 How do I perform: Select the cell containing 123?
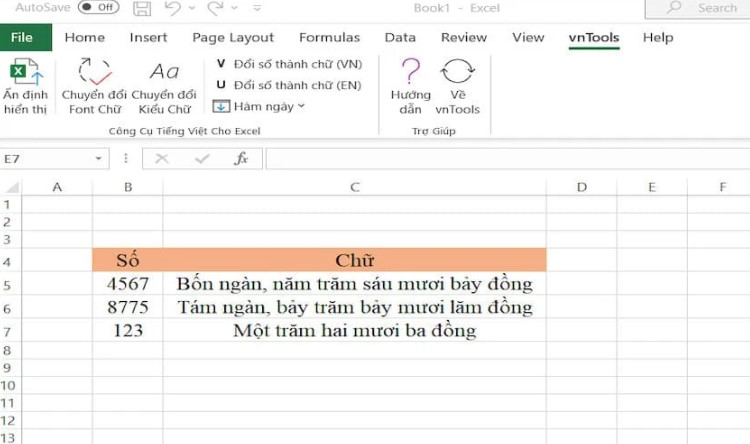(128, 331)
